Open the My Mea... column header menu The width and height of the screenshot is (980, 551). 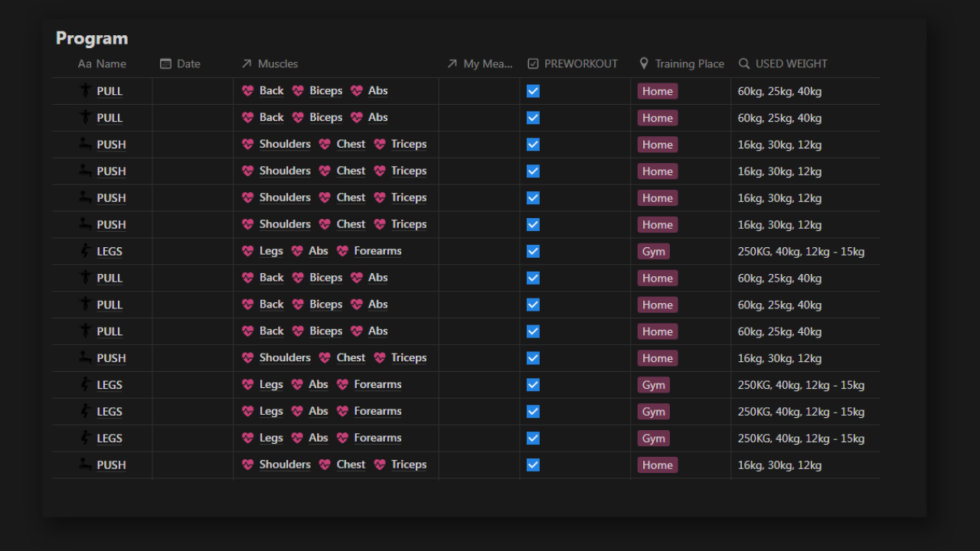(479, 64)
